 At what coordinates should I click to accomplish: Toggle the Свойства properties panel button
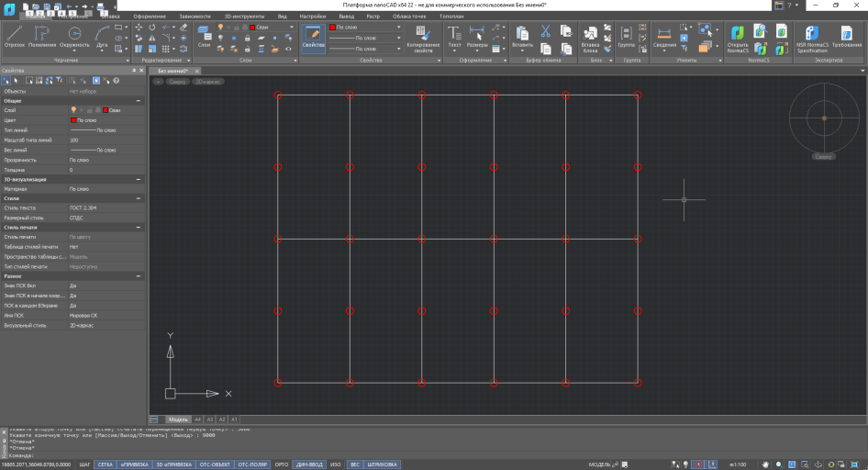click(x=313, y=39)
